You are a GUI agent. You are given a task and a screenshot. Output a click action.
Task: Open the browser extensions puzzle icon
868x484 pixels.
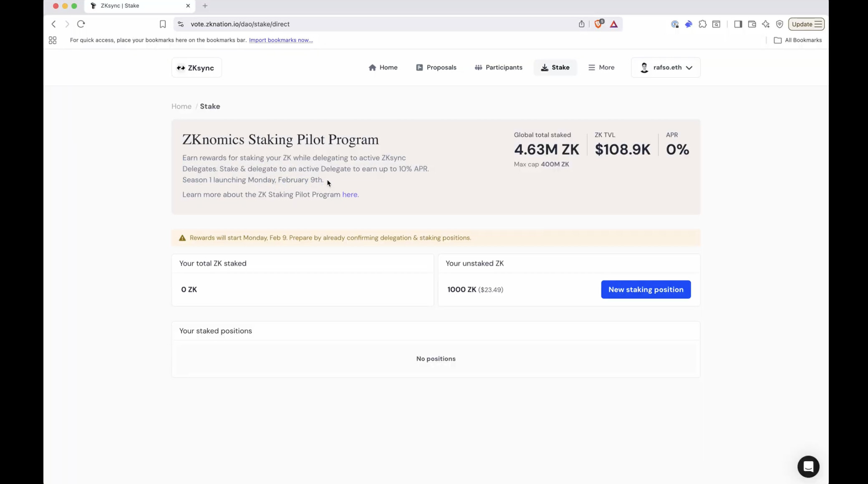click(x=702, y=24)
